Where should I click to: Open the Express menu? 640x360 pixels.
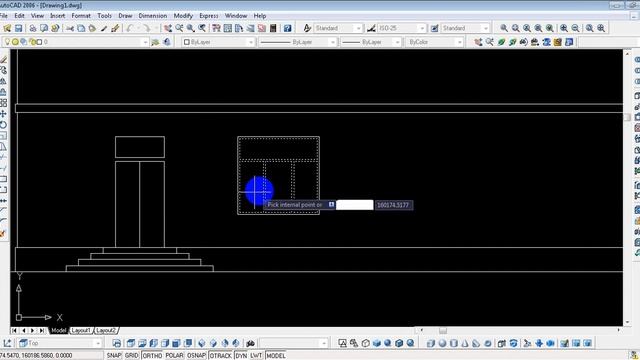tap(209, 16)
